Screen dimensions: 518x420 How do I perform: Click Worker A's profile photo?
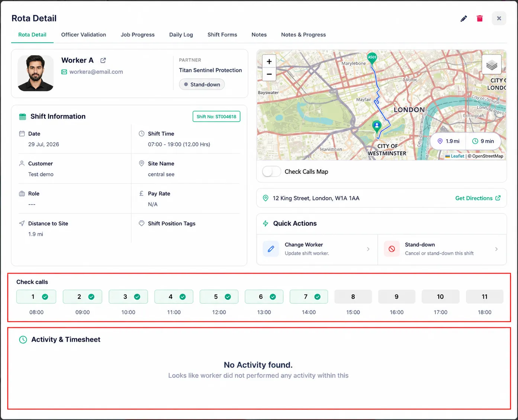click(x=36, y=73)
